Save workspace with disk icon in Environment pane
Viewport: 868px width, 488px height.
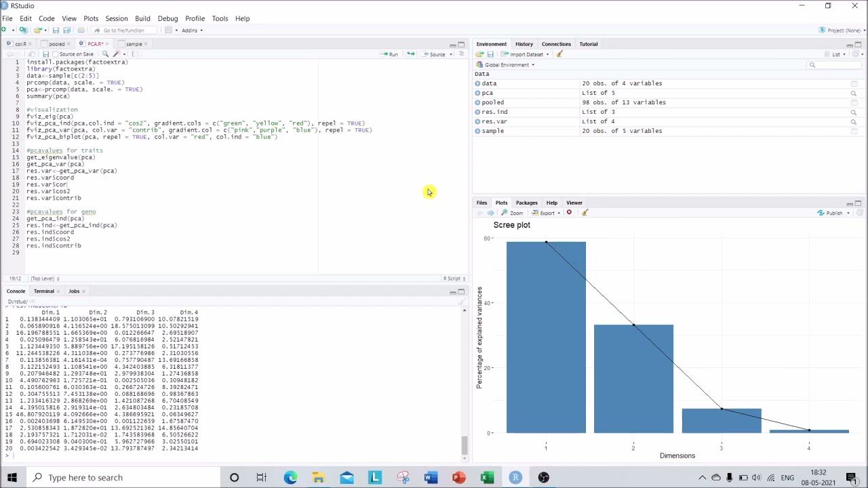pos(490,54)
